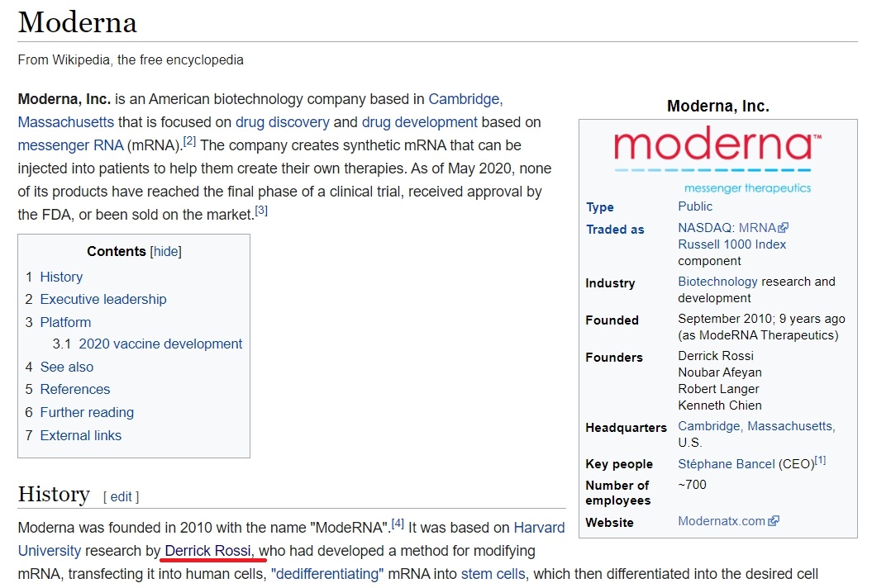The image size is (872, 588).
Task: Click the "Moderna, Inc." infobox caption
Action: 718,107
